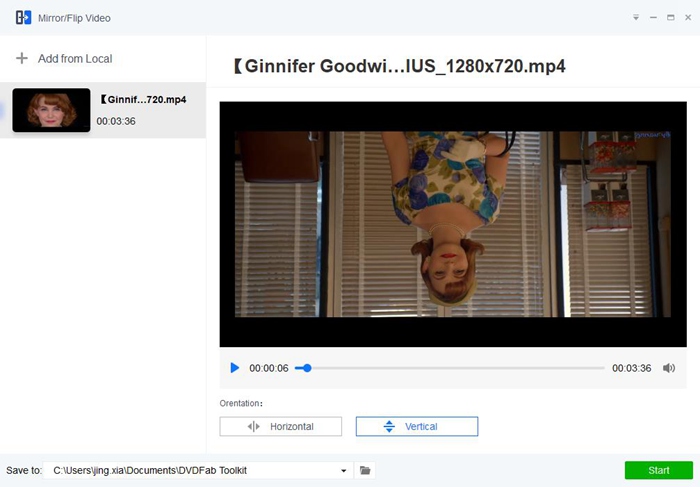Click the 00:03:36 duration under the file name
The width and height of the screenshot is (700, 487).
pos(116,121)
